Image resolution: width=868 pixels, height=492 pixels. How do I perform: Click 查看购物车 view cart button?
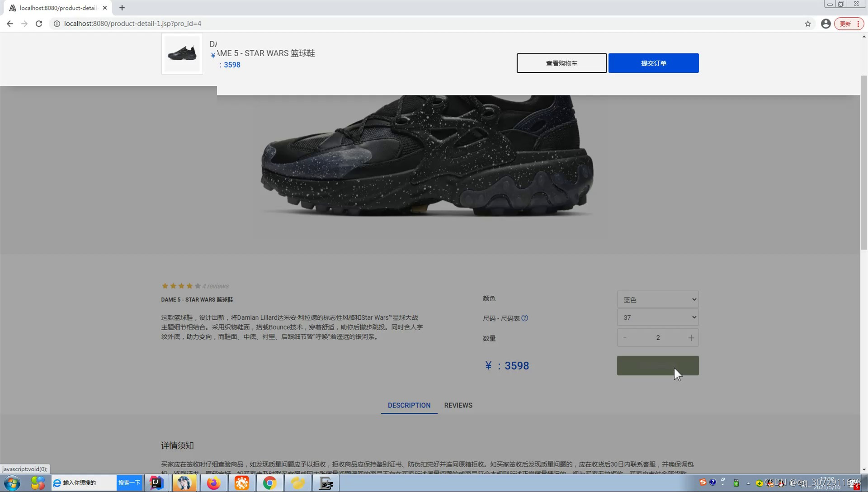point(561,63)
